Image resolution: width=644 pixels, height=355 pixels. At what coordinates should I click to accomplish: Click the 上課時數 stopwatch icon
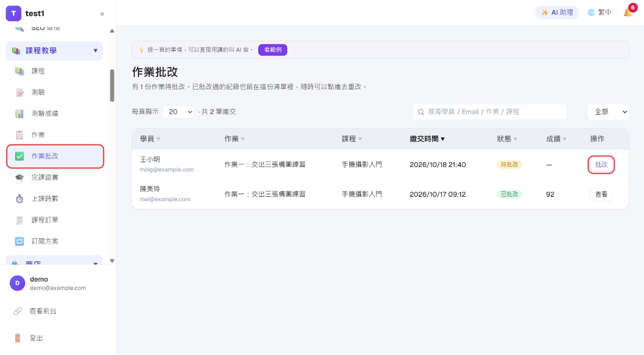(x=19, y=199)
